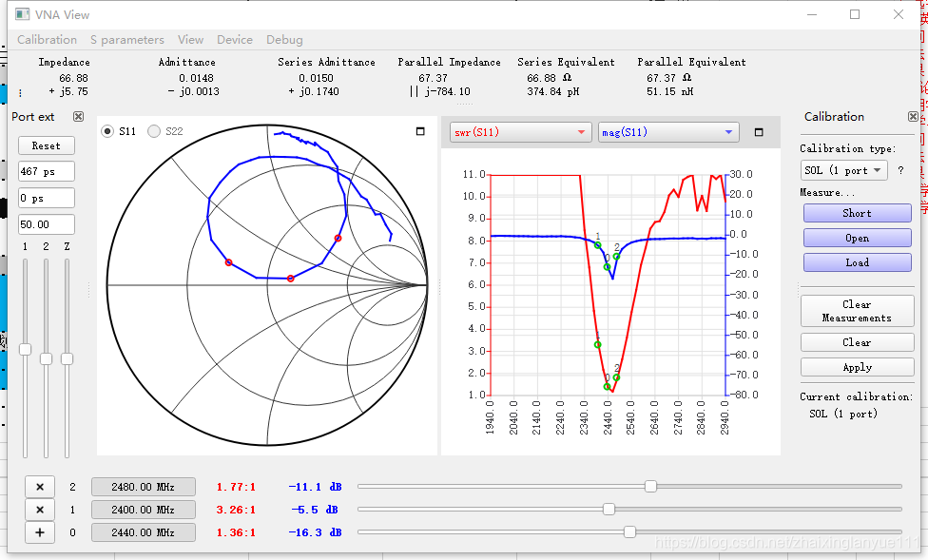Screen dimensions: 928x560
Task: Click the marker 0 frequency slider handle
Action: (629, 532)
